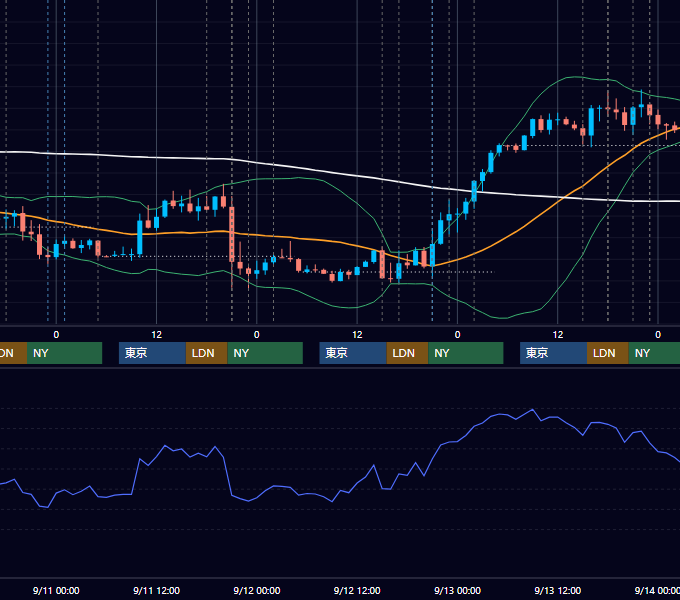Select the 東京 session block near 9/11 12:00
This screenshot has height=600, width=680.
[x=152, y=353]
